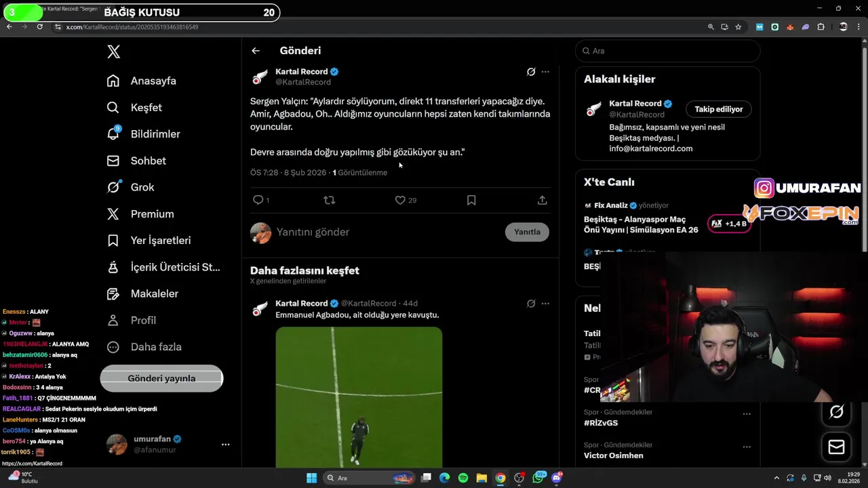Open the Windows Start menu
The image size is (868, 488).
pyautogui.click(x=311, y=478)
